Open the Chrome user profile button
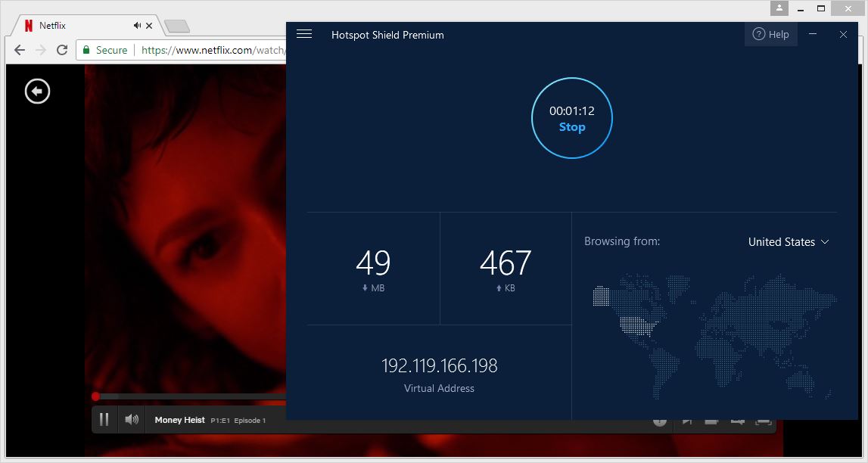868x463 pixels. click(x=779, y=8)
